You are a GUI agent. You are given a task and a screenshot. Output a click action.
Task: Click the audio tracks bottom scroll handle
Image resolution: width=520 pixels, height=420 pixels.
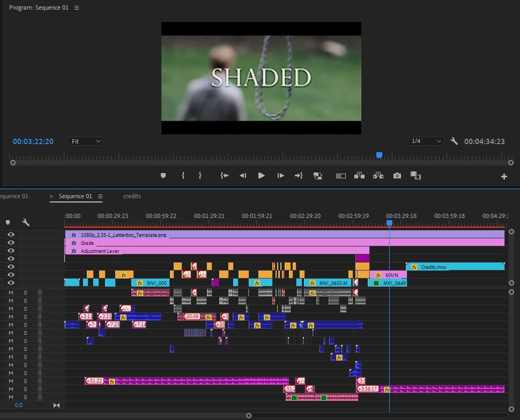[511, 409]
